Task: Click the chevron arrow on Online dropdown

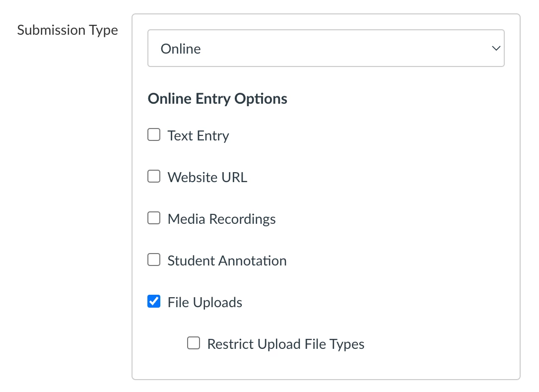Action: tap(496, 49)
